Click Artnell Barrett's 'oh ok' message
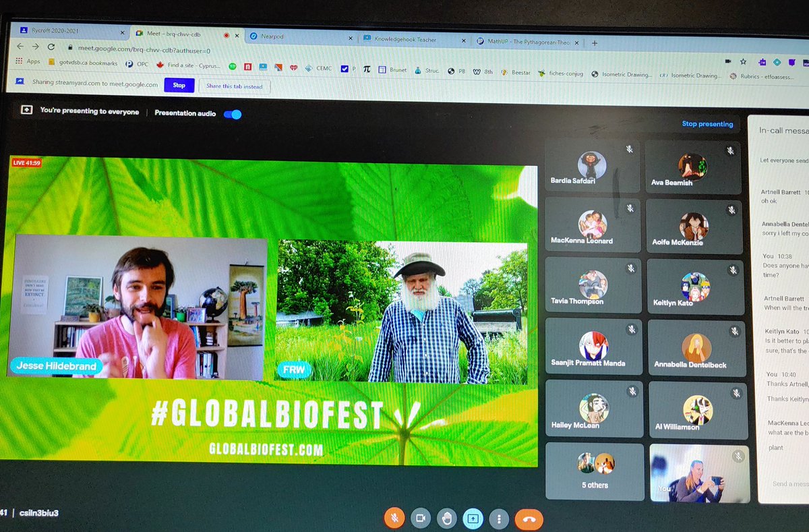Viewport: 809px width, 532px height. point(769,201)
